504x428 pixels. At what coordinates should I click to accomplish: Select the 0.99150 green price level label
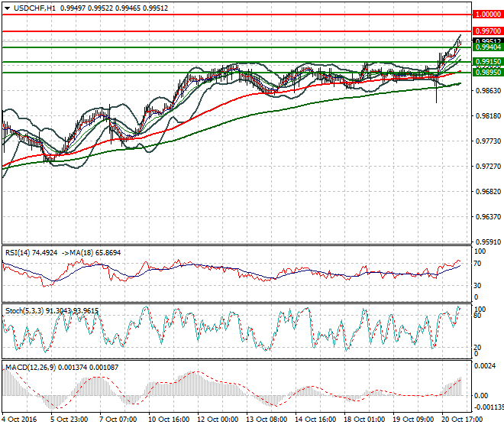(x=488, y=62)
